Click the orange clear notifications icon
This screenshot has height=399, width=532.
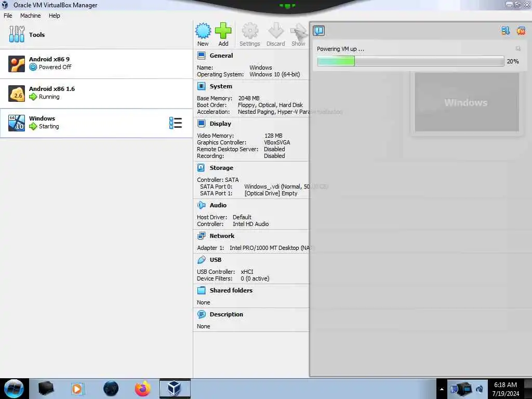click(521, 31)
